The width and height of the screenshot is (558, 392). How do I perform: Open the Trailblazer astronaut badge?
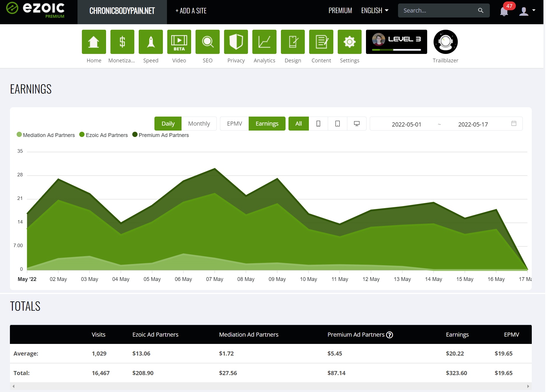[x=446, y=42]
